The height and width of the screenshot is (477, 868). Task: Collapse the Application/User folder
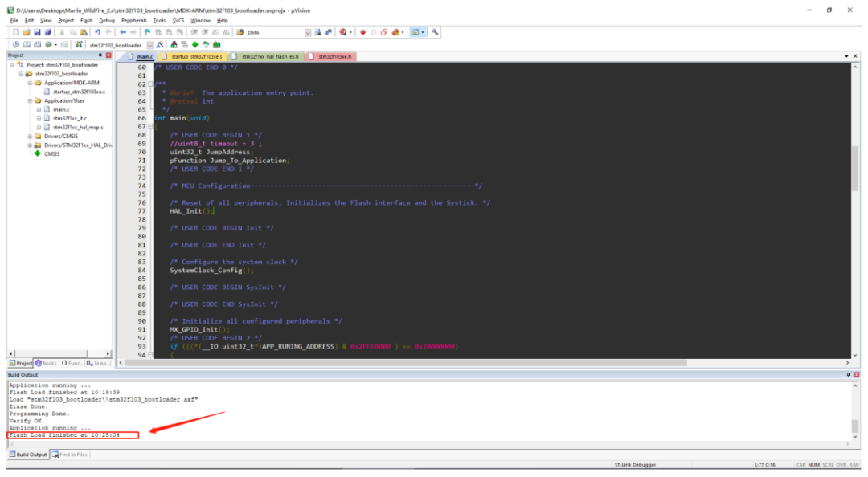click(30, 100)
